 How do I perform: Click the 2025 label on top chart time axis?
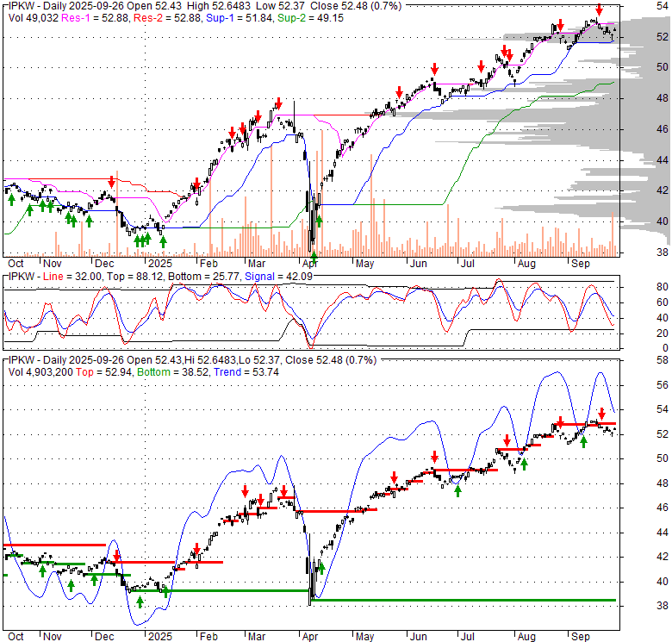[160, 264]
